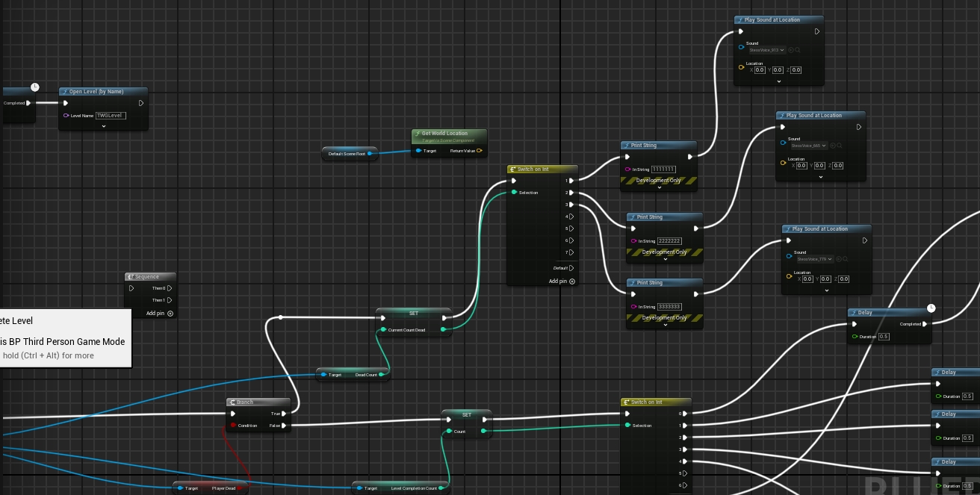Click the browse magnifier icon beside SteosVoice_779
980x495 pixels.
pos(846,259)
